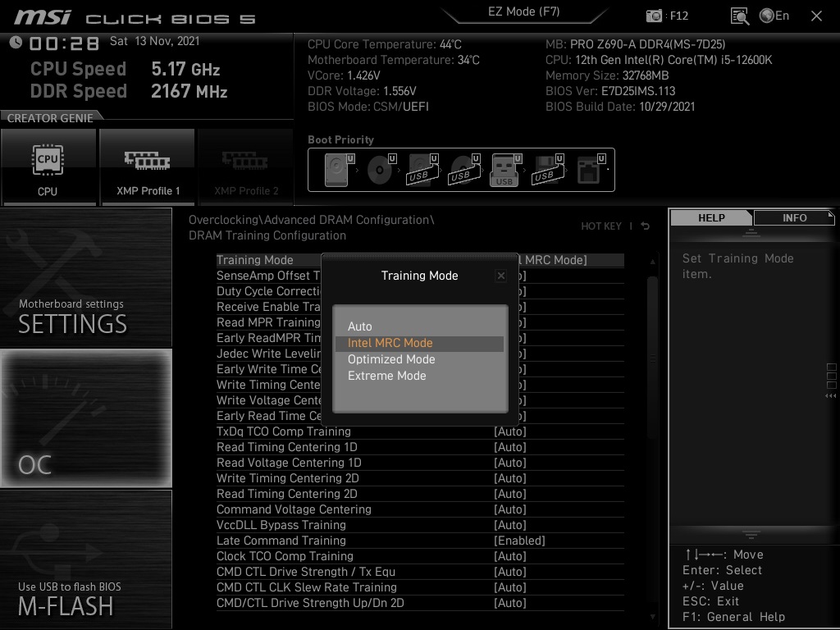840x630 pixels.
Task: Change Late Command Training Enabled value
Action: [x=519, y=541]
